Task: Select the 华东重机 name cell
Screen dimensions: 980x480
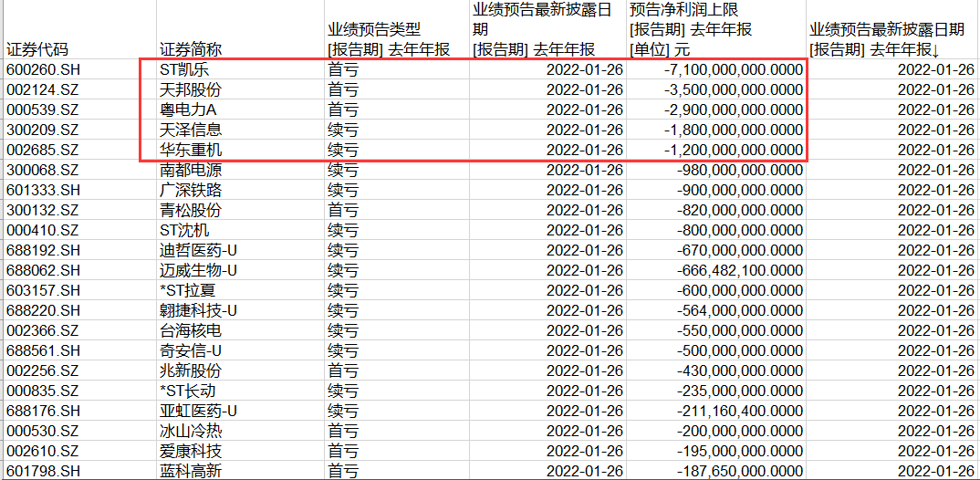Action: click(241, 150)
